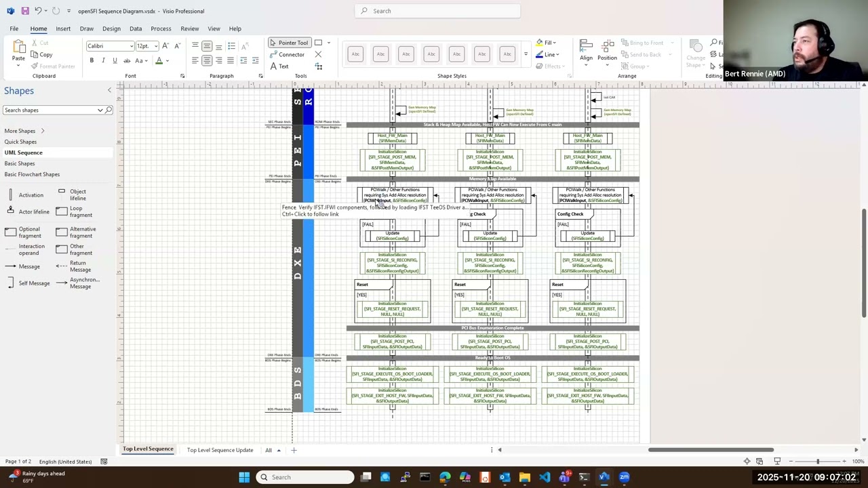The image size is (868, 488).
Task: Open the Position arrange menu
Action: [x=607, y=52]
